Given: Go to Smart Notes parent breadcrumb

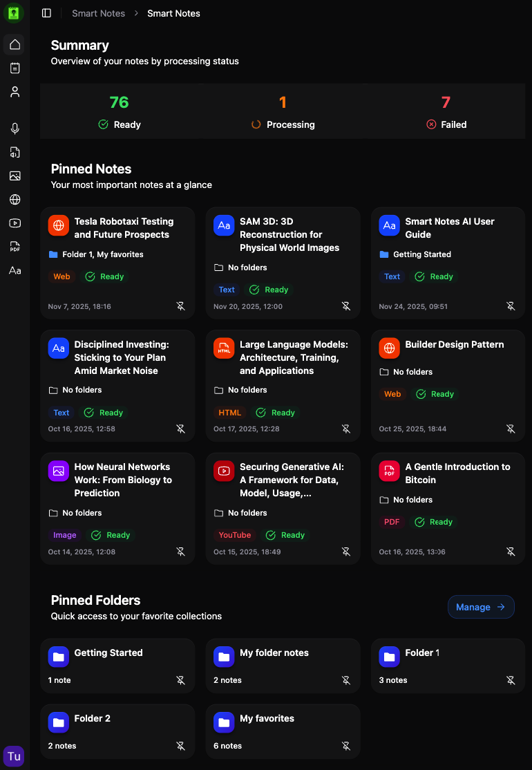Looking at the screenshot, I should coord(99,13).
